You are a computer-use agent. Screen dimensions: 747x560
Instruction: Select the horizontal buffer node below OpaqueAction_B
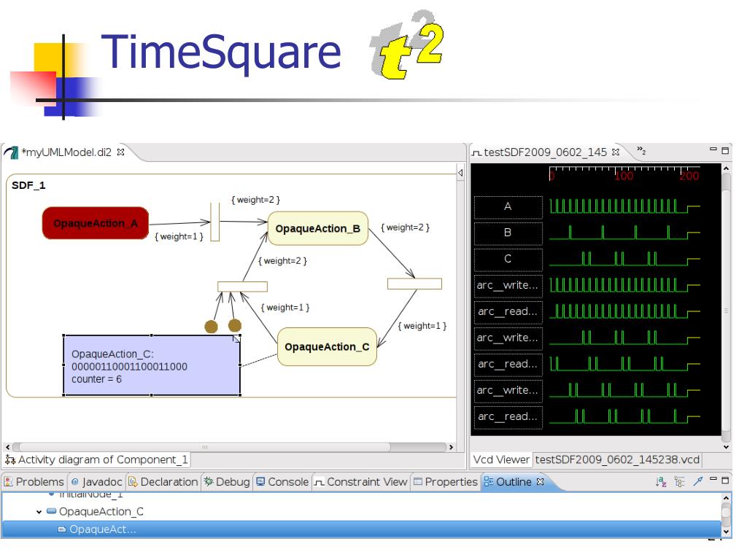point(242,287)
